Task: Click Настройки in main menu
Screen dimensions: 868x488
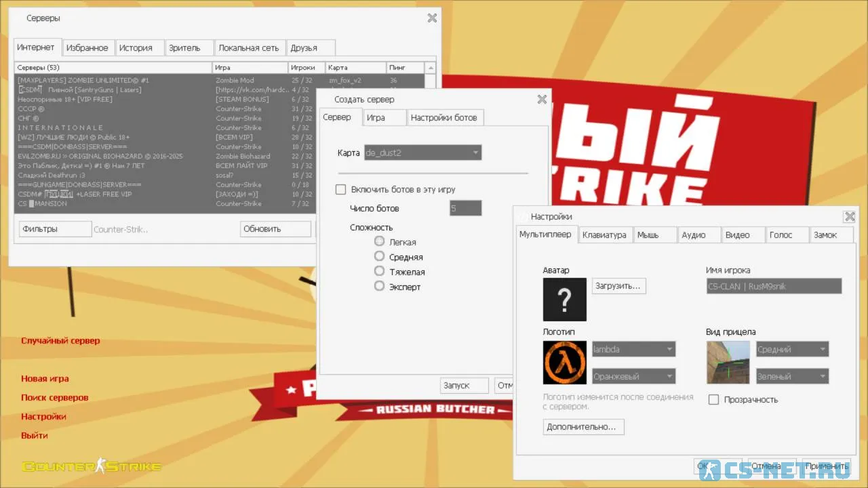Action: 43,417
